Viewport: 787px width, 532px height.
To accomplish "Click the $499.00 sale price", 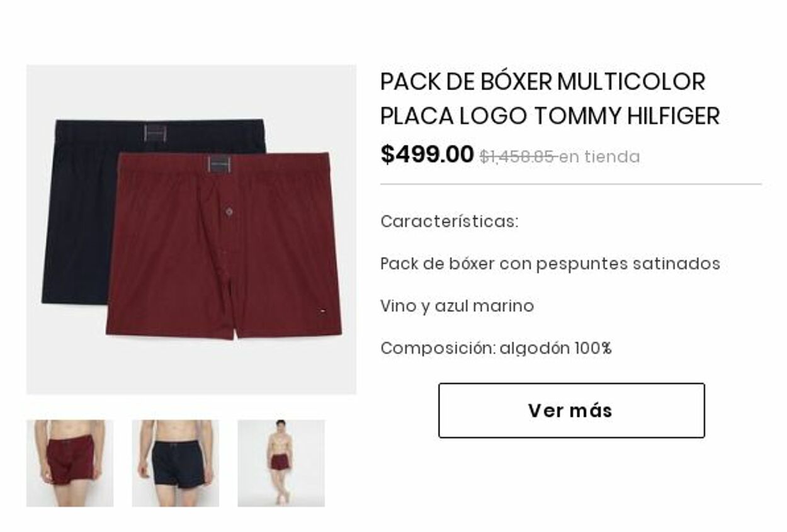I will point(427,154).
